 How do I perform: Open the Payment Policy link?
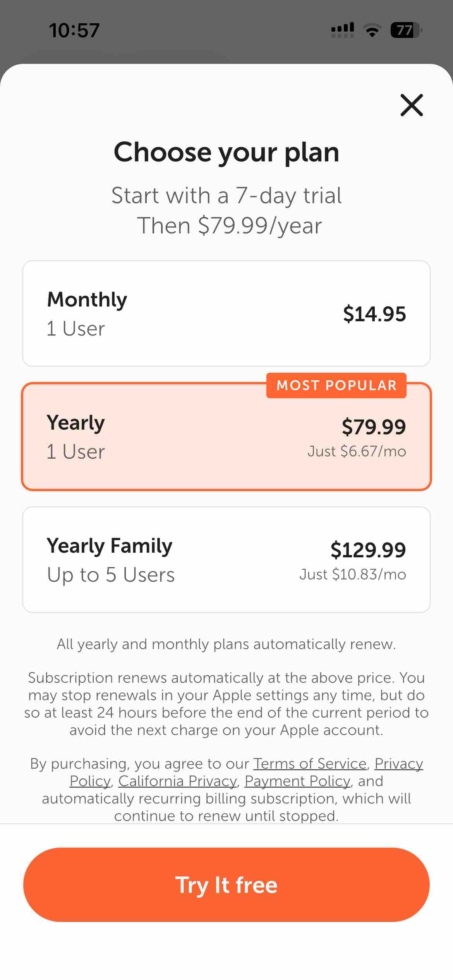click(297, 781)
